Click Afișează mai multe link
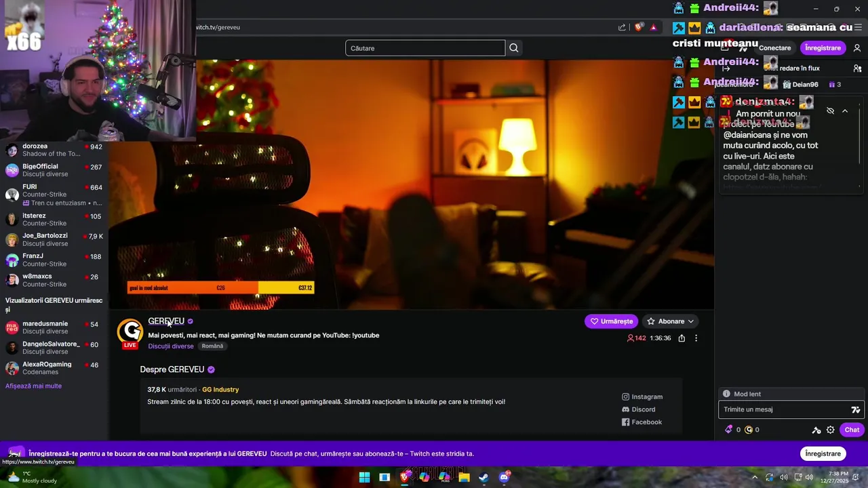This screenshot has width=868, height=488. (x=33, y=386)
